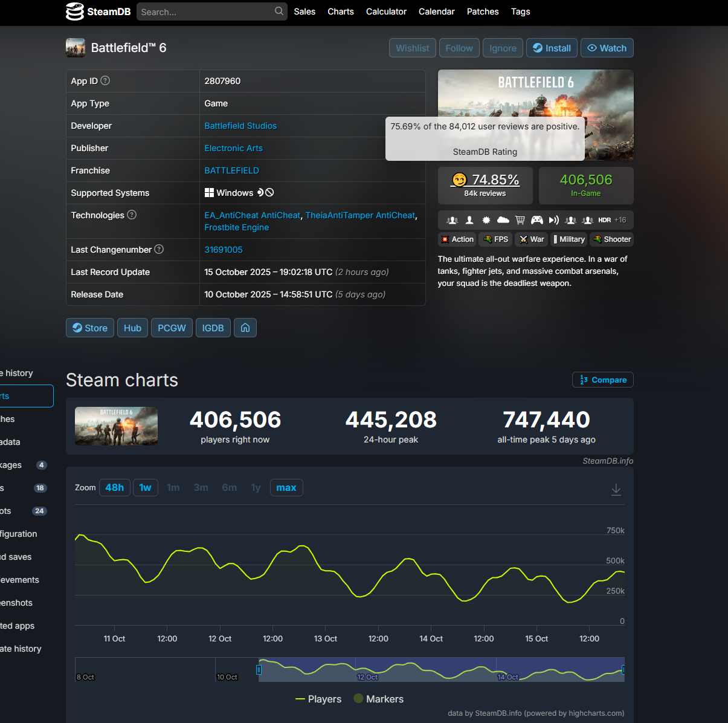Click the left navigator range handle
Screen dimensions: 728x723
(x=259, y=670)
